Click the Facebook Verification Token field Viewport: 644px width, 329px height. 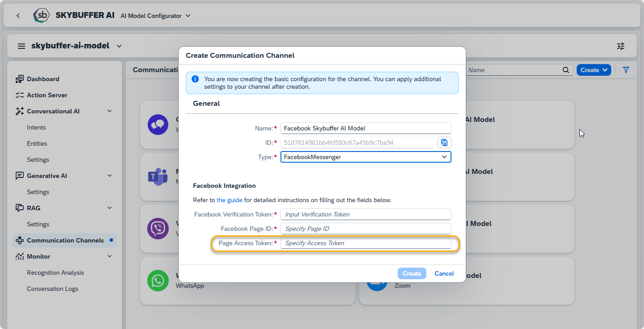tap(366, 214)
